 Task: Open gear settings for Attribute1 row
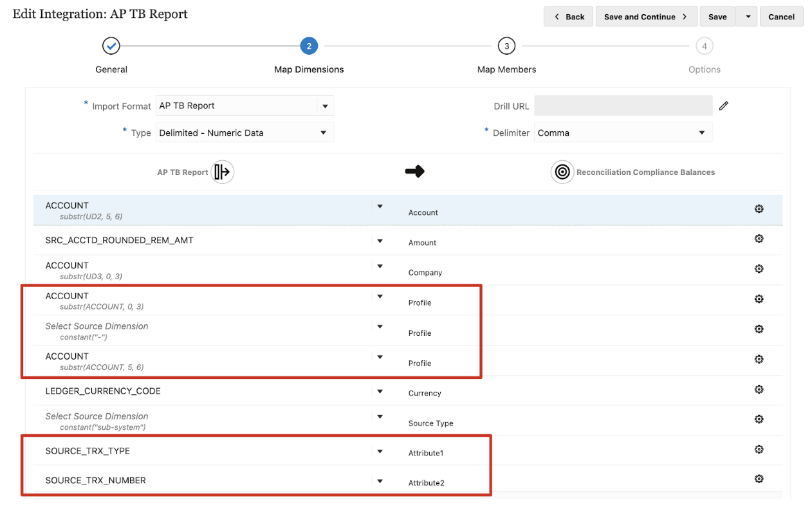coord(759,449)
